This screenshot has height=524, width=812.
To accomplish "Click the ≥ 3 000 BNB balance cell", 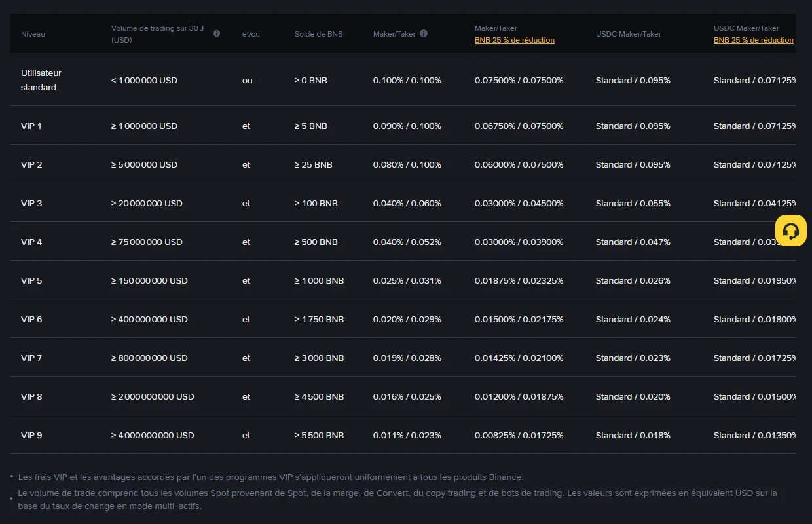I will (x=319, y=358).
